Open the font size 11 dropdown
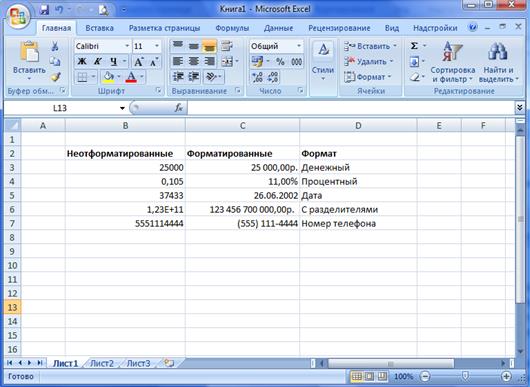 point(157,46)
